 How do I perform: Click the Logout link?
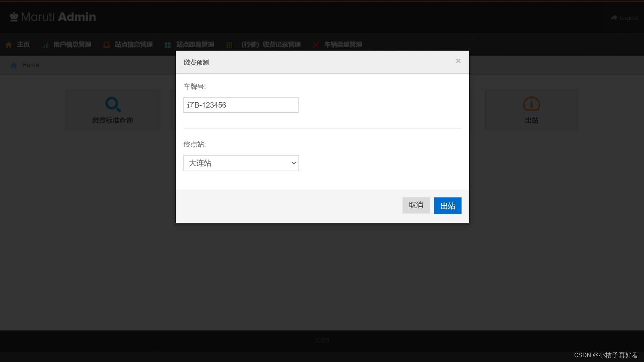tap(625, 18)
